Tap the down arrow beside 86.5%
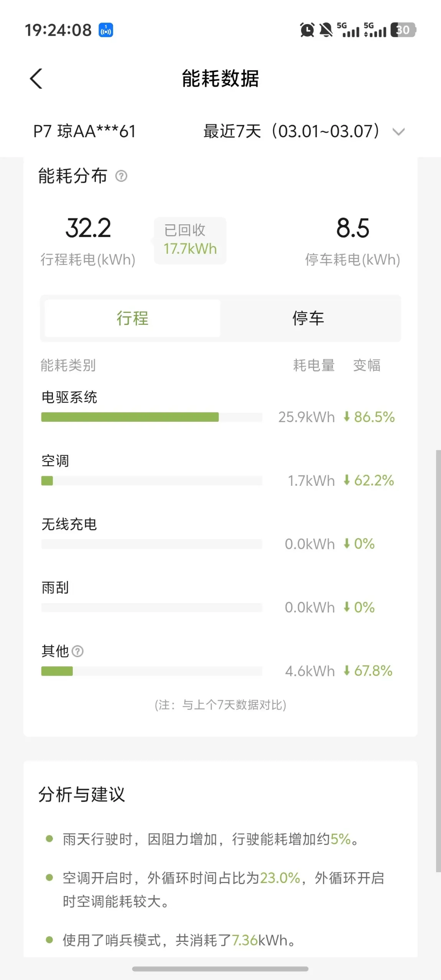 [x=347, y=417]
